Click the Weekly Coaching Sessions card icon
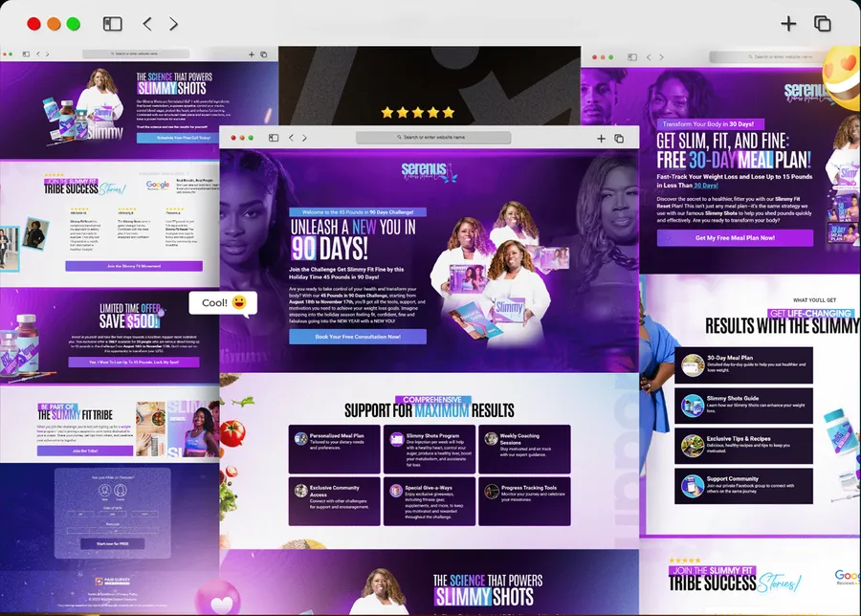861x616 pixels. (491, 439)
